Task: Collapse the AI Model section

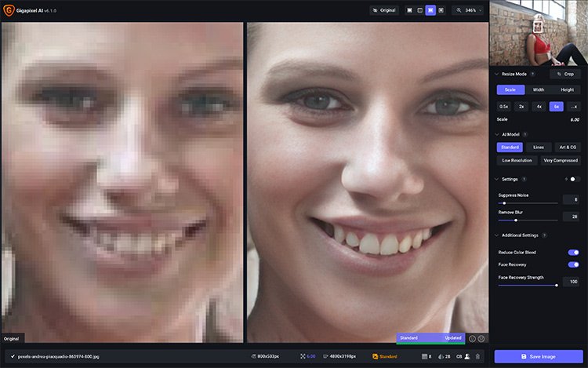Action: [x=497, y=134]
